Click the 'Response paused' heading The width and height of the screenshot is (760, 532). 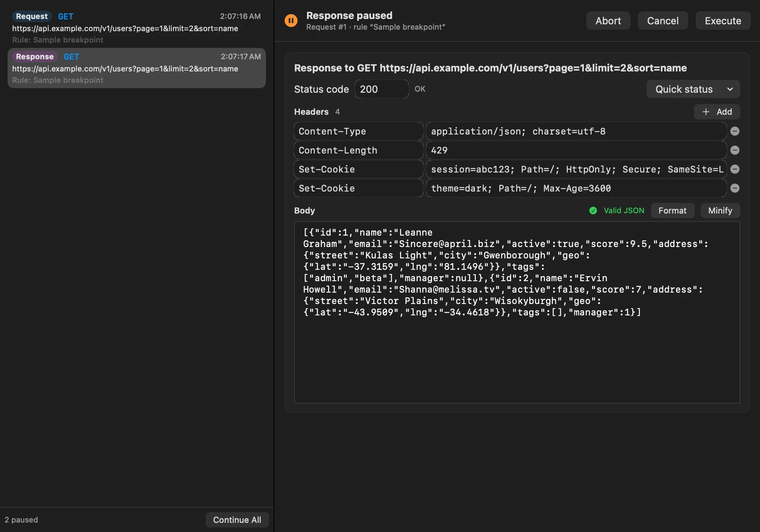[x=349, y=16]
